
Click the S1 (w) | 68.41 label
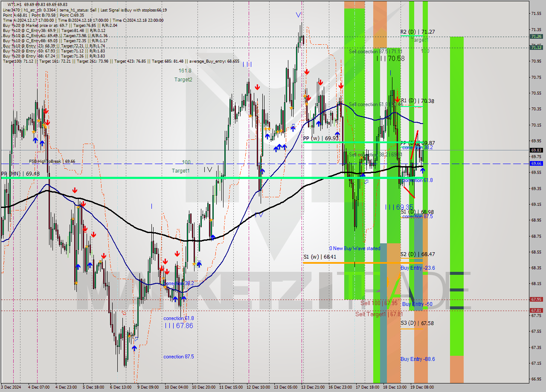point(319,257)
